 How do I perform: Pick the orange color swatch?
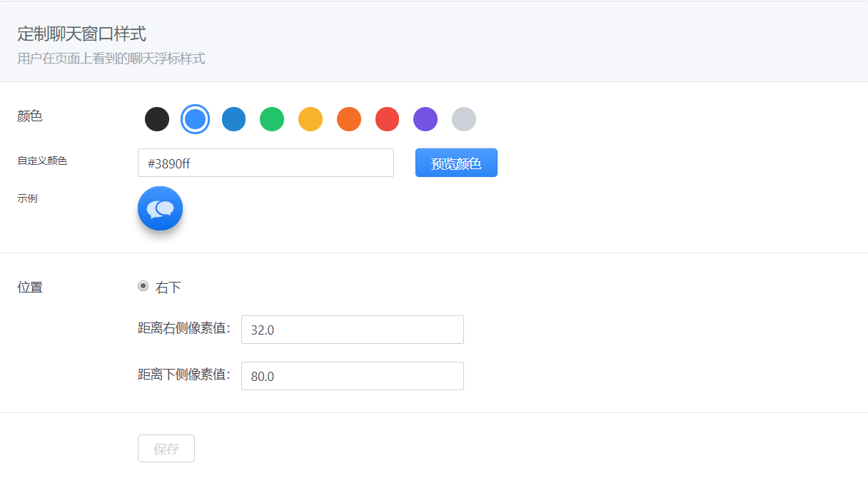[349, 119]
